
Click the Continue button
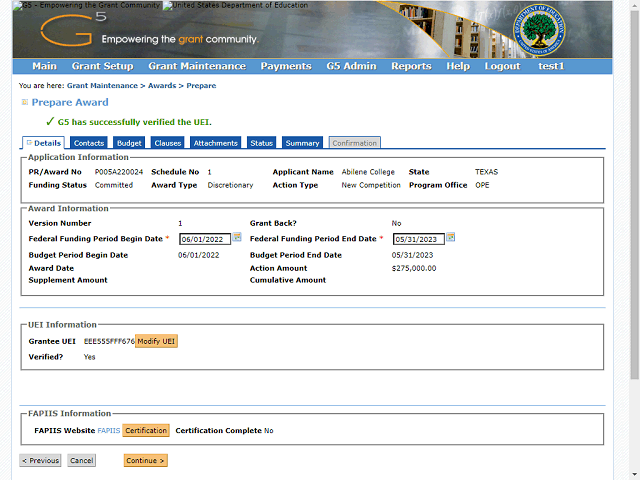tap(145, 461)
